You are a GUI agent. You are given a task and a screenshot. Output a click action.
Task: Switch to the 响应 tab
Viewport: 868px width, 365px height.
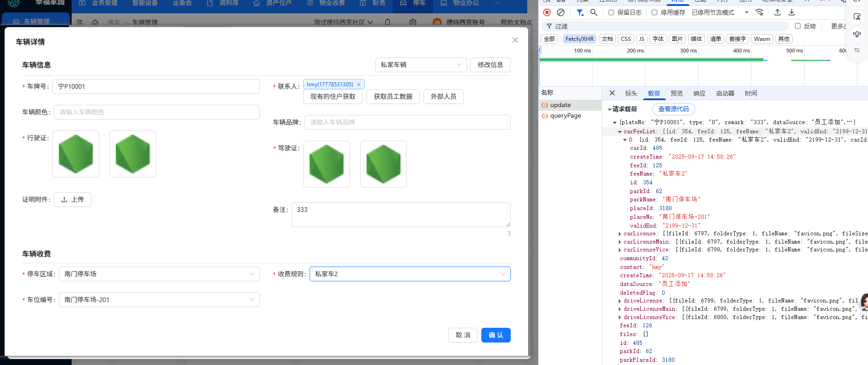[699, 93]
